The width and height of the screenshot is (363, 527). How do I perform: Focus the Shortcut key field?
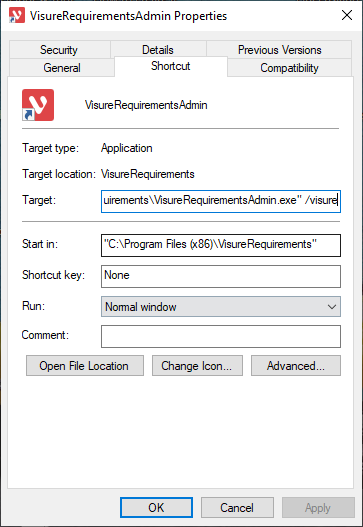pos(221,276)
